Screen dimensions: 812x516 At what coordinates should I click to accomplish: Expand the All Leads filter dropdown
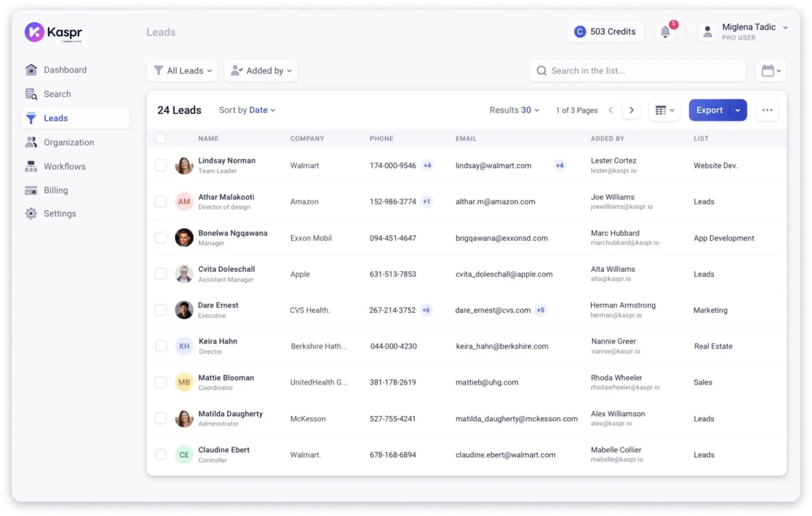(182, 71)
